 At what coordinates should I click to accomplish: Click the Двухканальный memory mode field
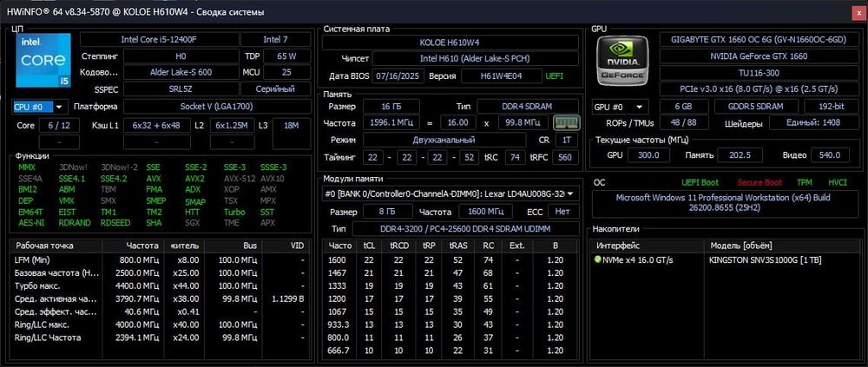[x=444, y=140]
